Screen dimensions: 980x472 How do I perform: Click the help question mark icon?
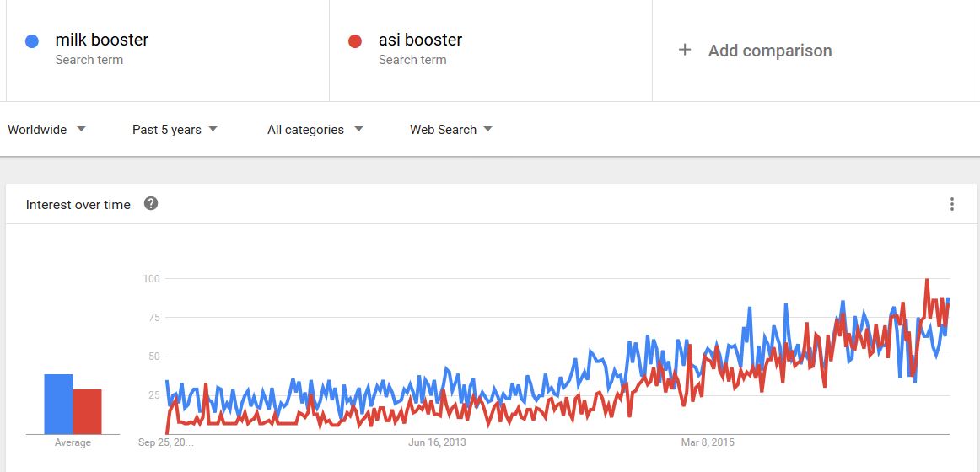click(151, 203)
